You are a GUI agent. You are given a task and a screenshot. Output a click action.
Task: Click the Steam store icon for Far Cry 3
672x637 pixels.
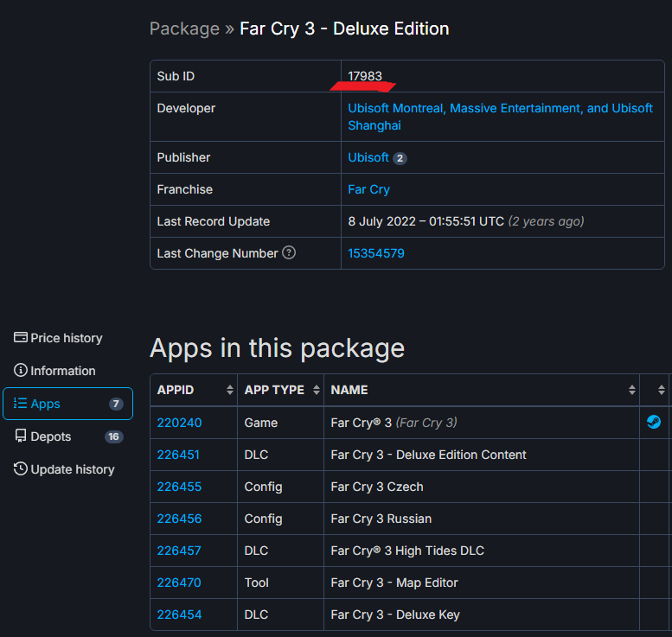click(x=654, y=422)
